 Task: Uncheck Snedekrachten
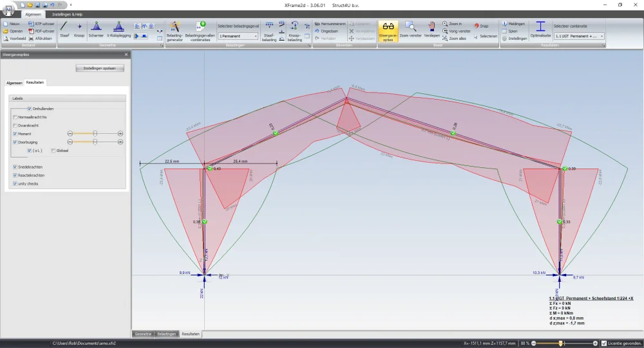pos(15,167)
